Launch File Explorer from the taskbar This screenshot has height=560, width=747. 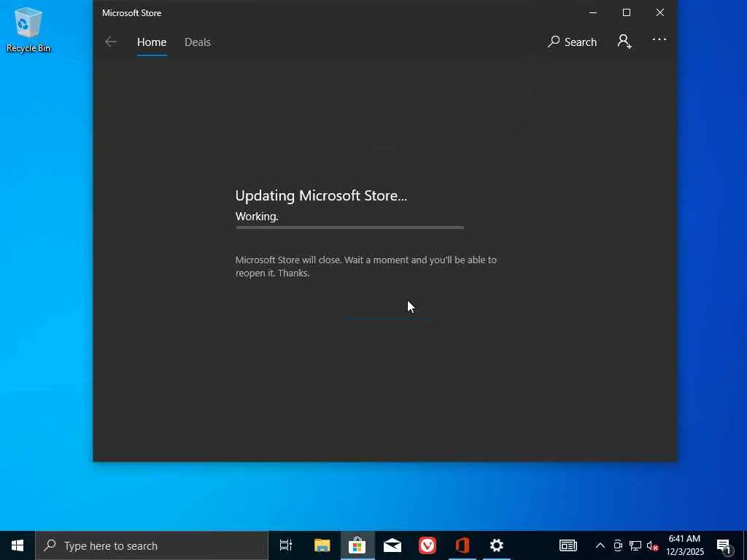pos(322,545)
